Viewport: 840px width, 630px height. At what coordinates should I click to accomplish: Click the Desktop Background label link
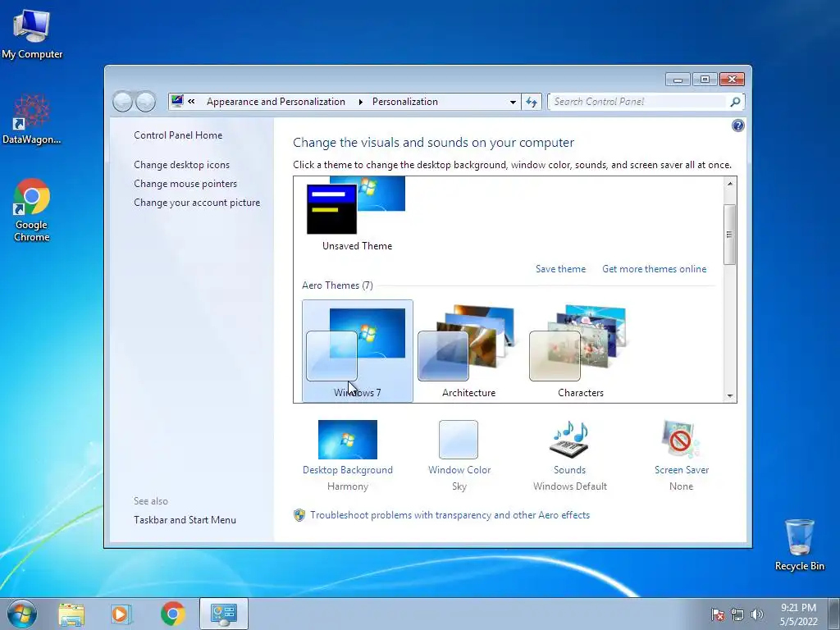(348, 470)
